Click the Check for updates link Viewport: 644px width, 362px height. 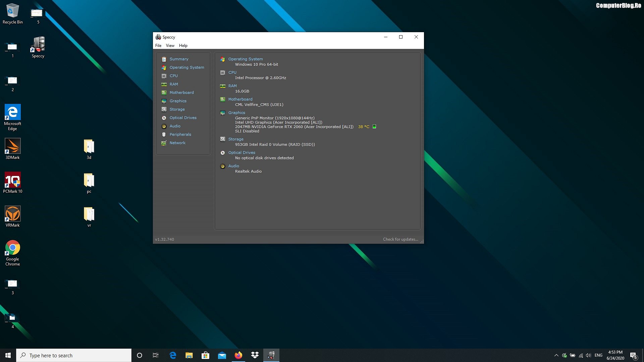pyautogui.click(x=400, y=239)
